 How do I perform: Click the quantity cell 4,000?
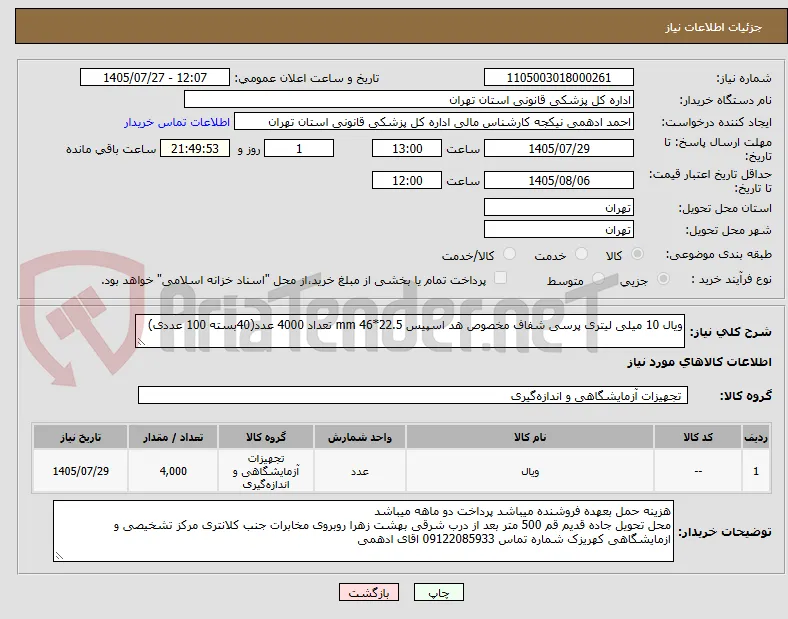coord(173,471)
